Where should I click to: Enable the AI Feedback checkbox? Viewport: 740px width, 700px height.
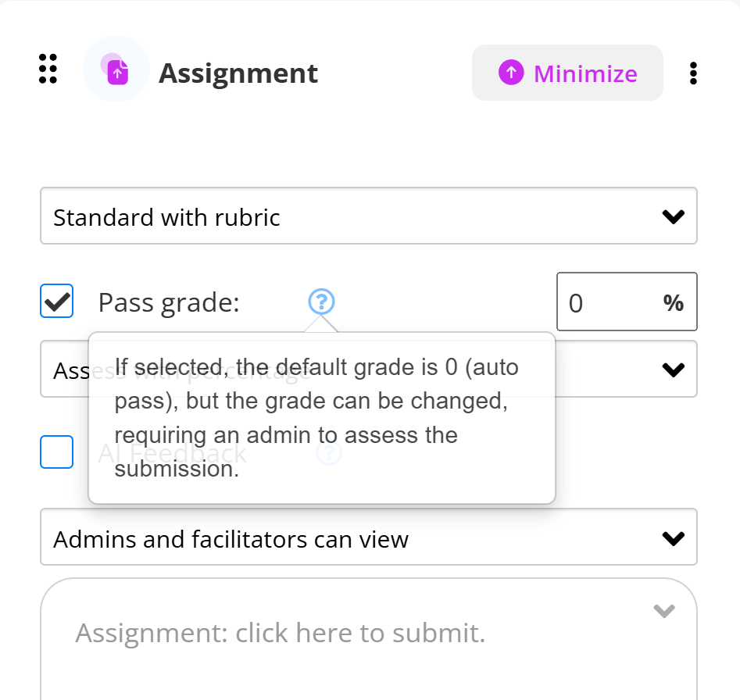tap(57, 452)
